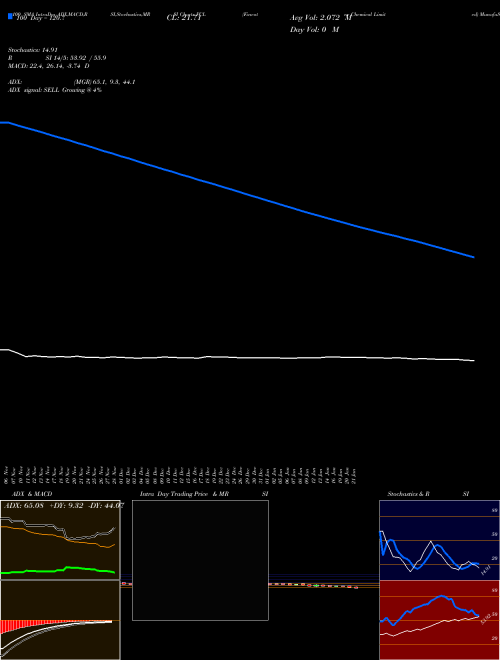Screen dimensions: 500x660
Task: Click the 'Chemical Limit' title fragment at top
Action: [369, 14]
